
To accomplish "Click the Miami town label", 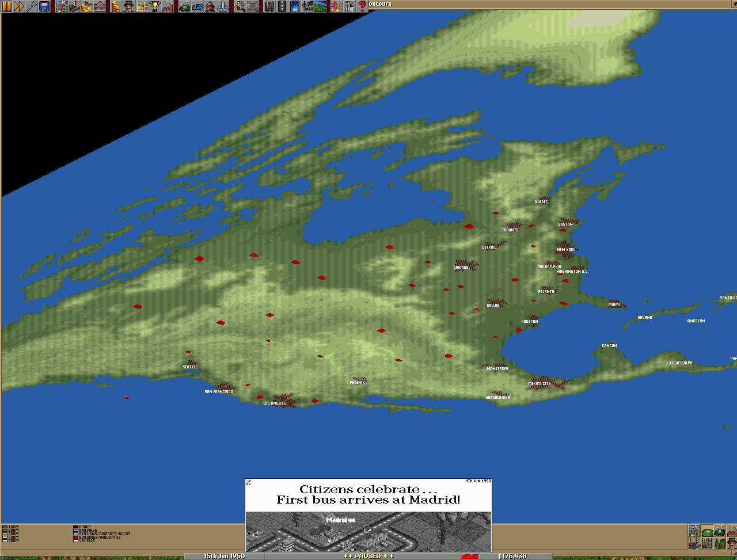I will click(x=614, y=304).
